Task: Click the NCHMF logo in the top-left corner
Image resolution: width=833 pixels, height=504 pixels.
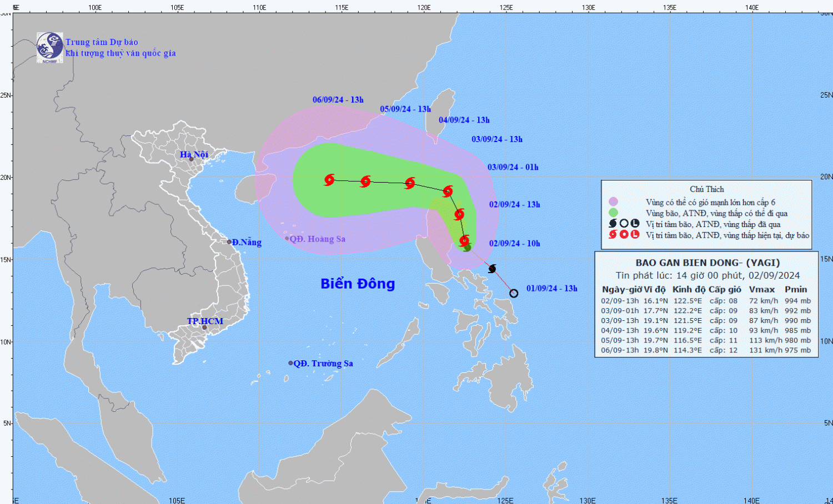Action: tap(49, 47)
